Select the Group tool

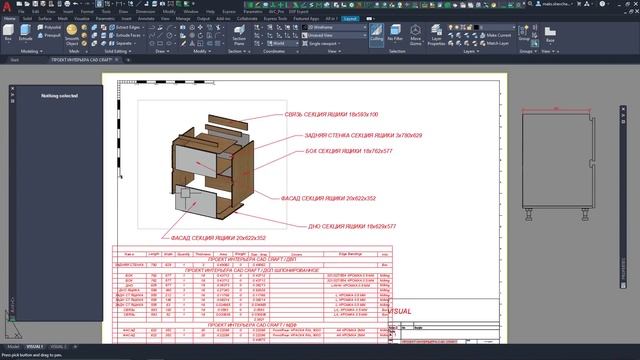(524, 33)
